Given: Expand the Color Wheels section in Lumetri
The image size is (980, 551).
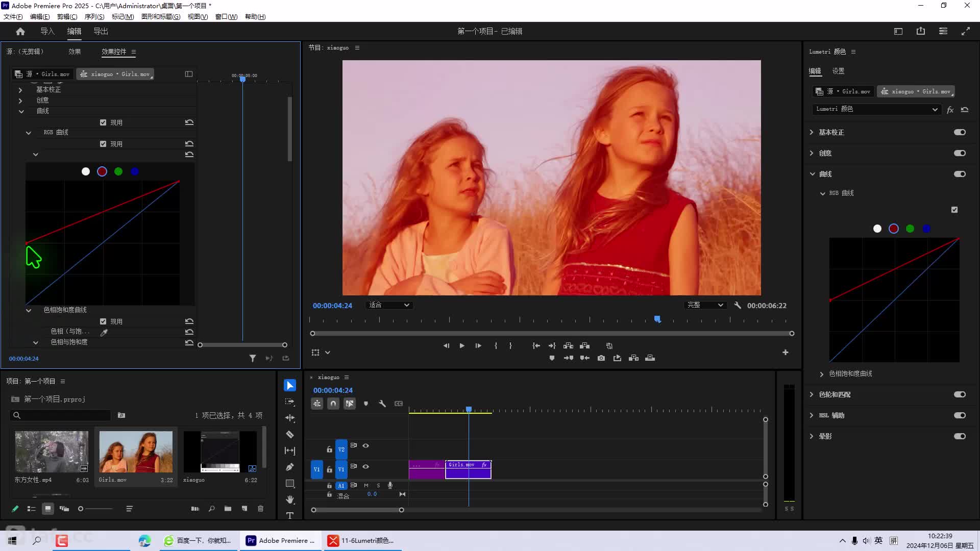Looking at the screenshot, I should pos(812,394).
